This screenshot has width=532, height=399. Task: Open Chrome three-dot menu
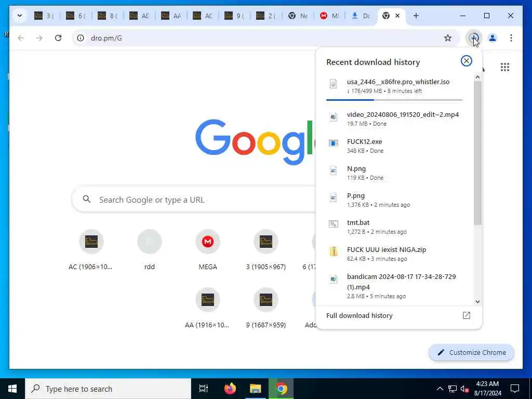(511, 38)
